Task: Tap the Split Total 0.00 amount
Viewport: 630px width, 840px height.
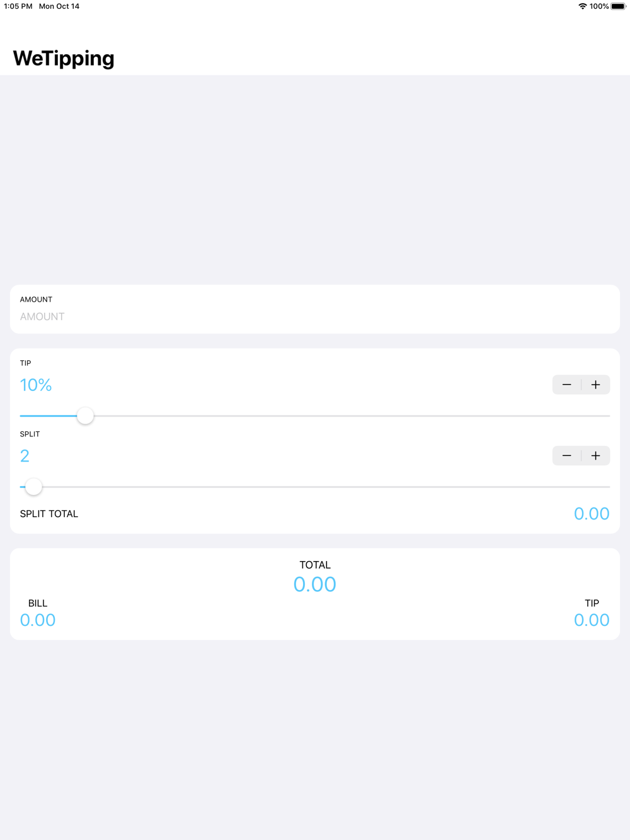Action: point(591,514)
